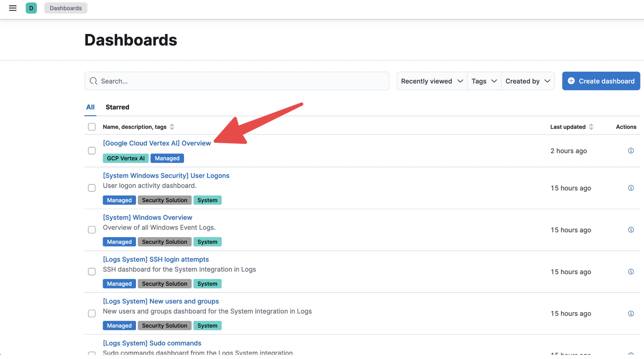Switch to the Starred tab

117,107
